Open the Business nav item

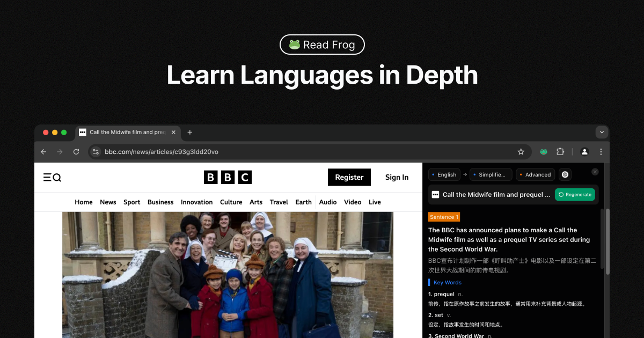160,202
